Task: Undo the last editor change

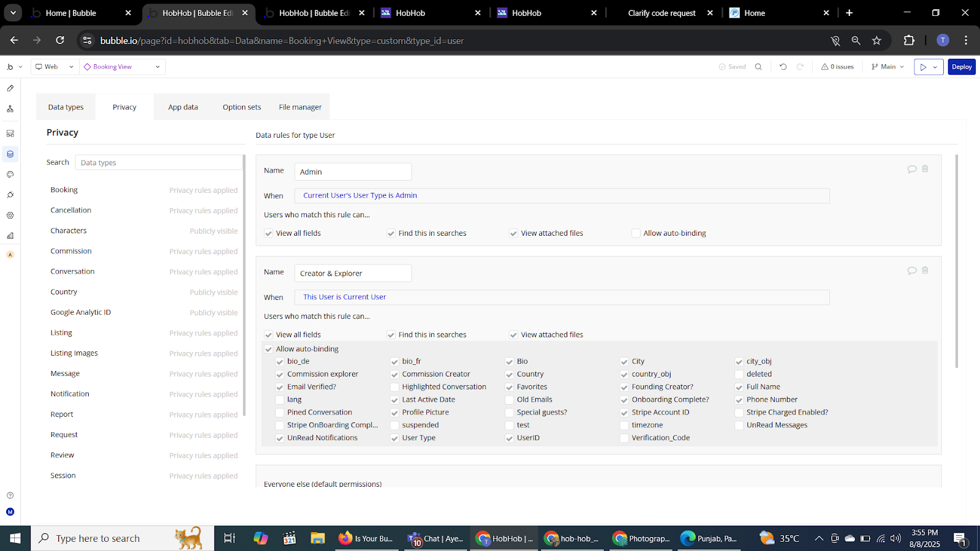Action: [x=783, y=67]
